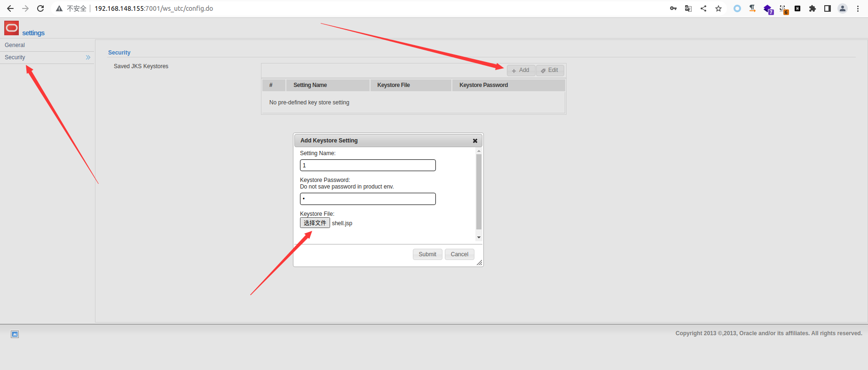Click the extension icon with orange badge 6

[x=783, y=9]
